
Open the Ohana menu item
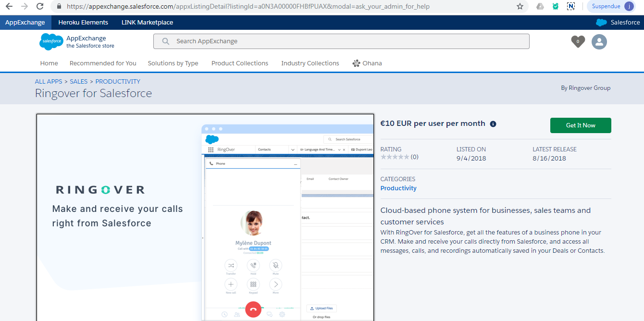367,63
